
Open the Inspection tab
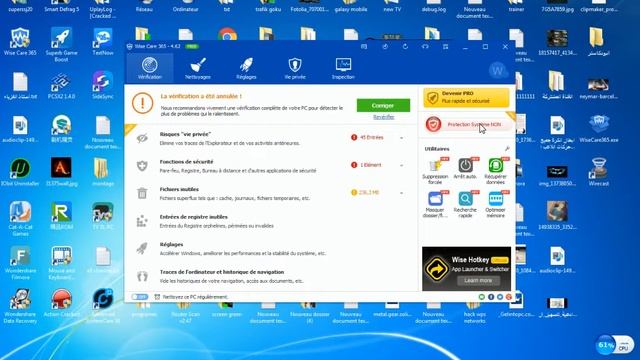tap(343, 68)
